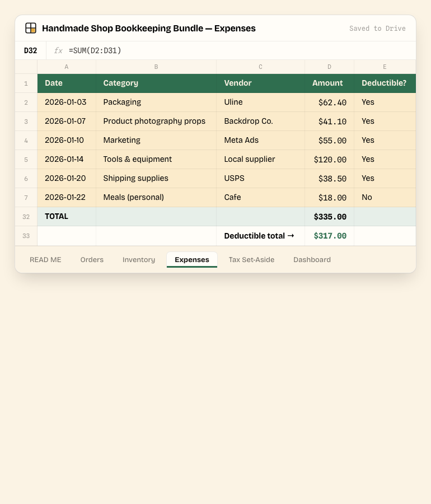431x504 pixels.
Task: Select the $55.00 amount cell
Action: (329, 140)
